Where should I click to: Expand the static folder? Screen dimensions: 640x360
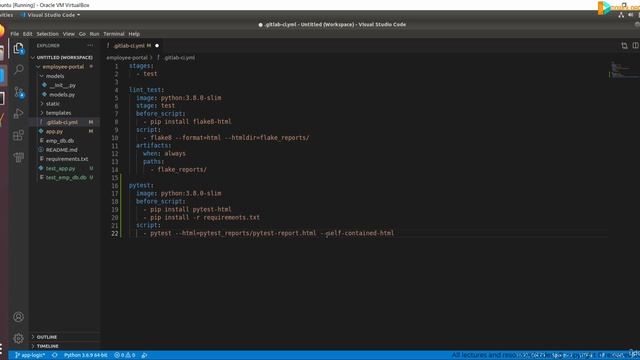[42, 104]
